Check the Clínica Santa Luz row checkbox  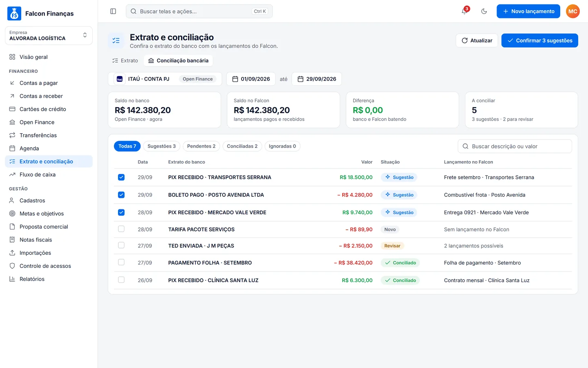click(x=121, y=280)
